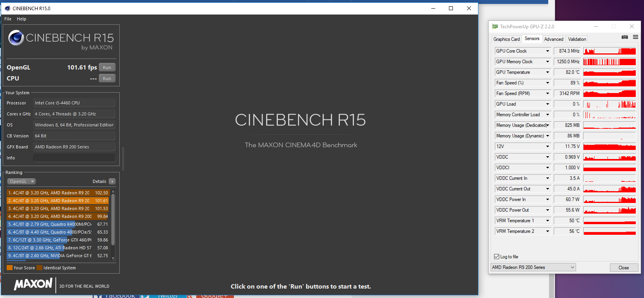Select ranking entry 2 scoring 101.61
This screenshot has width=644, height=298.
(x=58, y=201)
